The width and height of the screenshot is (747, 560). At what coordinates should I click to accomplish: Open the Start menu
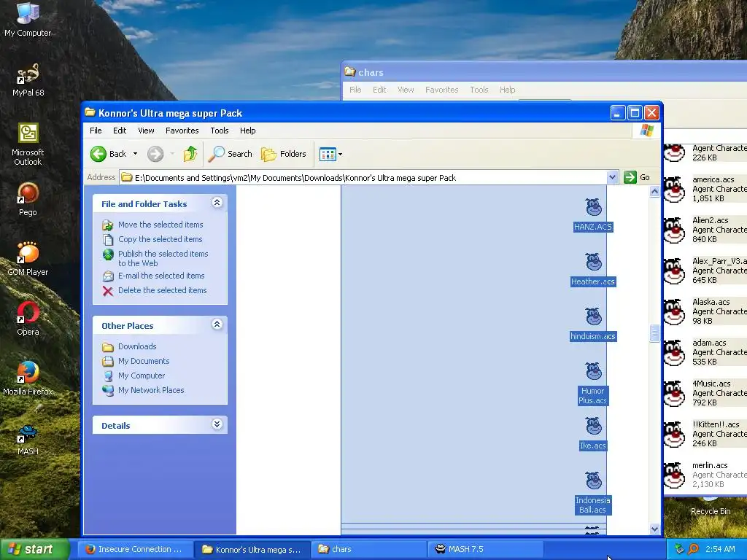(35, 550)
